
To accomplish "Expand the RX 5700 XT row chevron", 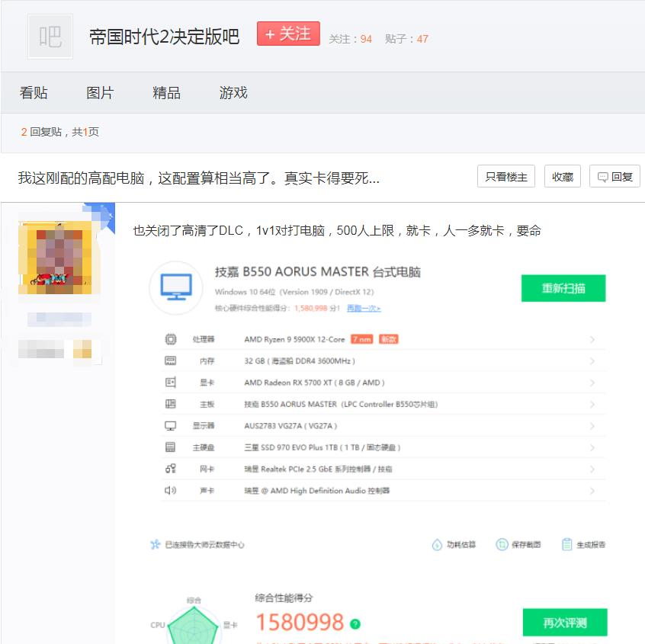I will tap(592, 383).
